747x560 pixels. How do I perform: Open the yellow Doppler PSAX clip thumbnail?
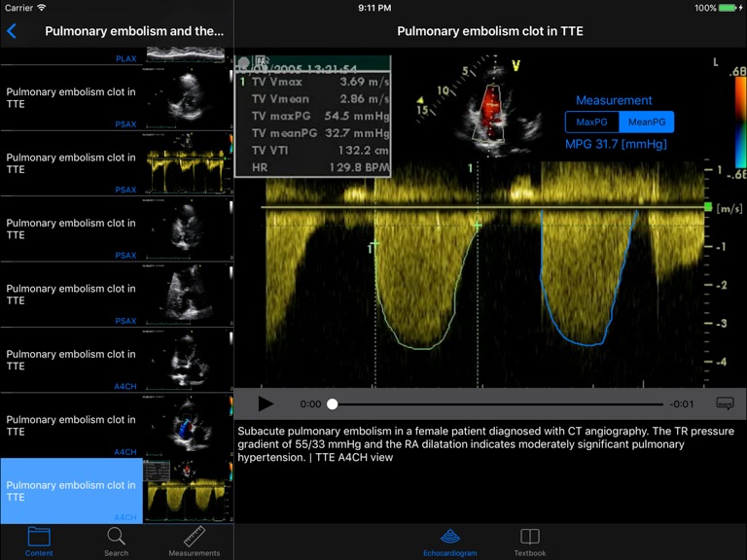(x=188, y=163)
